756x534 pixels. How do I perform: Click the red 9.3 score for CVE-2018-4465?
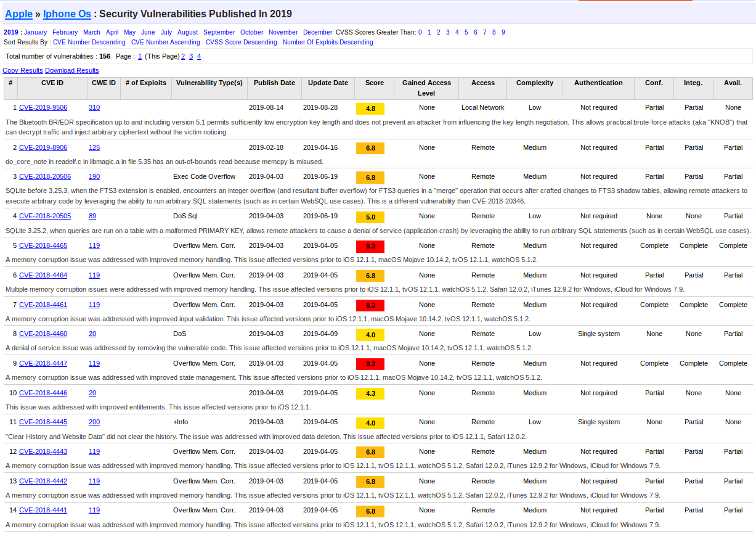tap(370, 247)
